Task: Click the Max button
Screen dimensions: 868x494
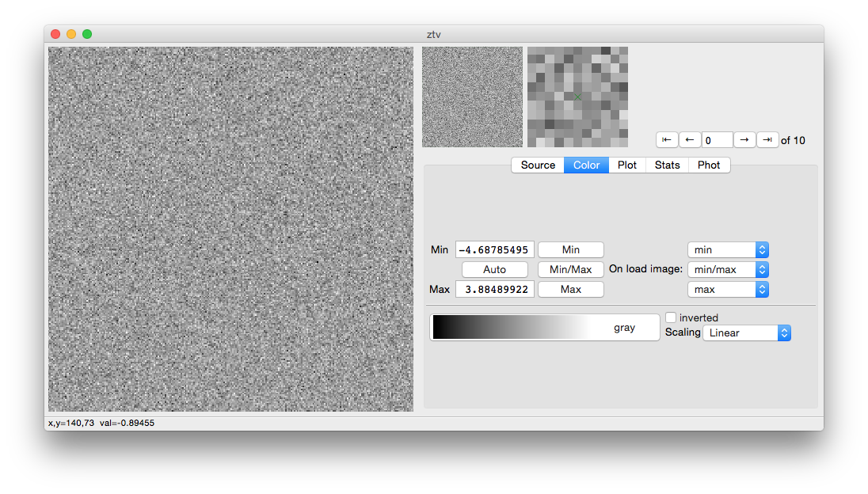Action: point(571,289)
